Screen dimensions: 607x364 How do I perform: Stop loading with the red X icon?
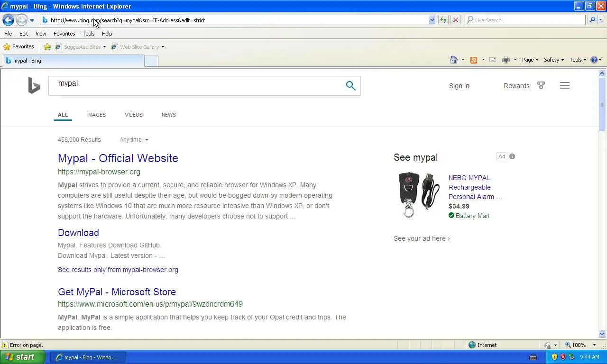coord(456,20)
